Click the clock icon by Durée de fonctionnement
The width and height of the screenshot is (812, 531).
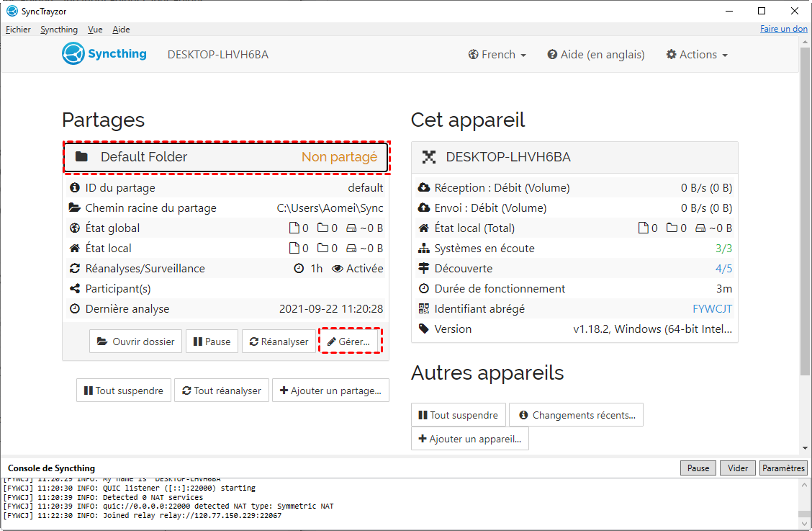click(423, 289)
